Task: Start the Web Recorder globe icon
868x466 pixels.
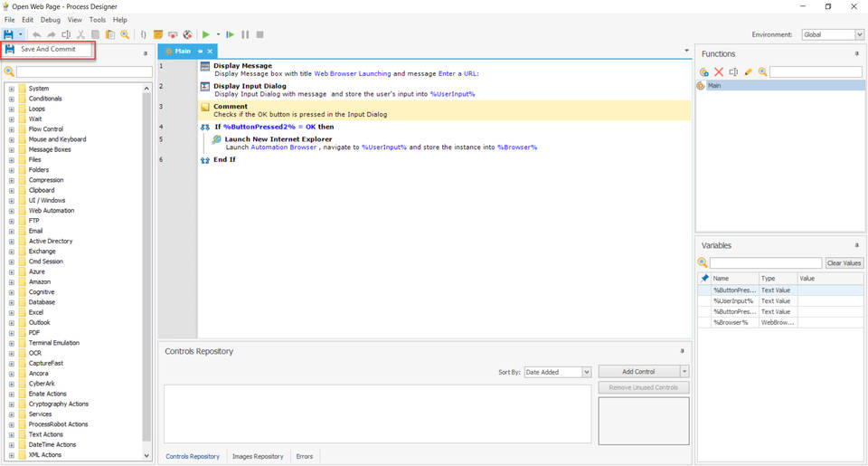Action: 188,34
